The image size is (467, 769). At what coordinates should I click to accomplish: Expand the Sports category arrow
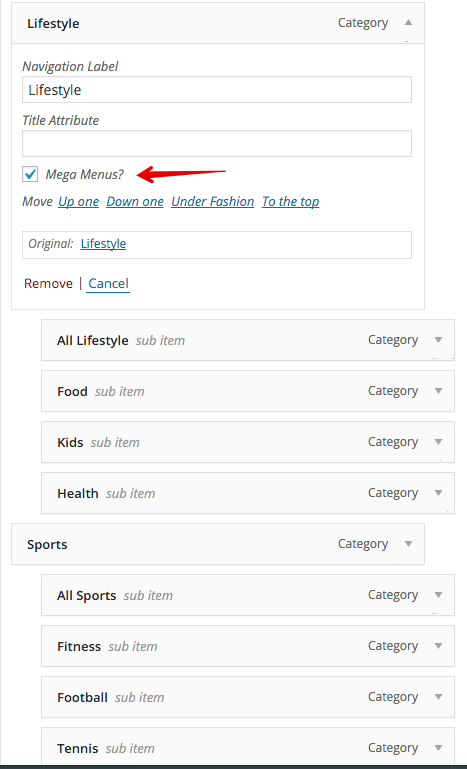click(408, 544)
